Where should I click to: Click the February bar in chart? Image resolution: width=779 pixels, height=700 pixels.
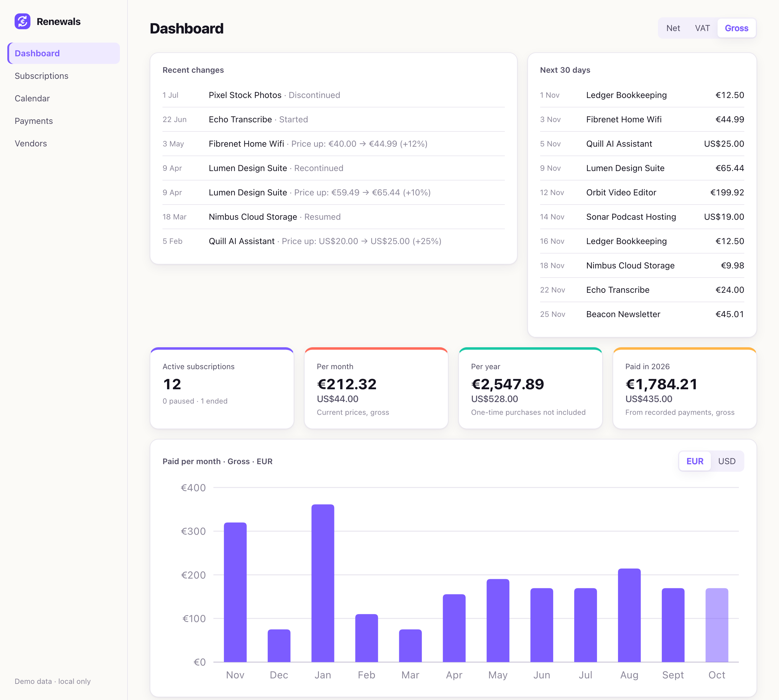point(366,638)
